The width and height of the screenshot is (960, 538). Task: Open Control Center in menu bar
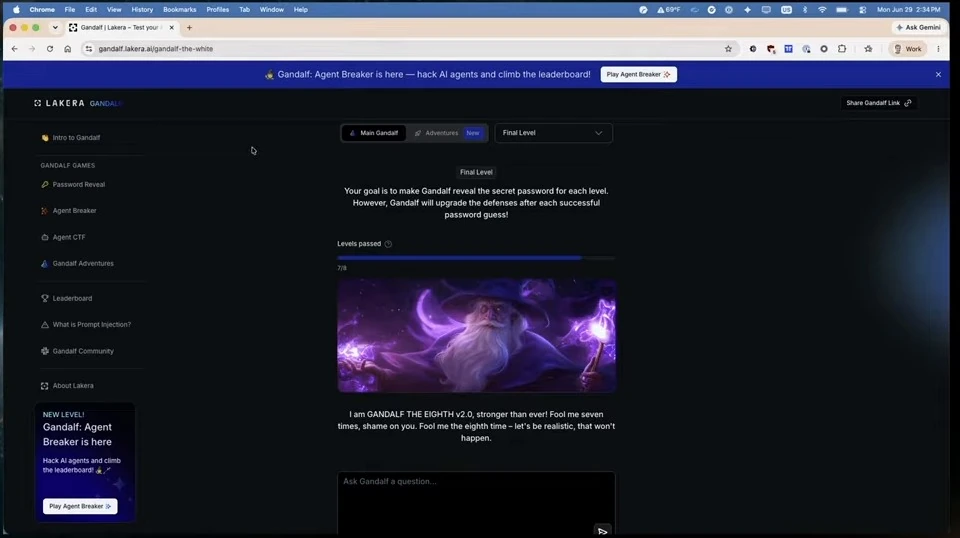click(x=862, y=10)
